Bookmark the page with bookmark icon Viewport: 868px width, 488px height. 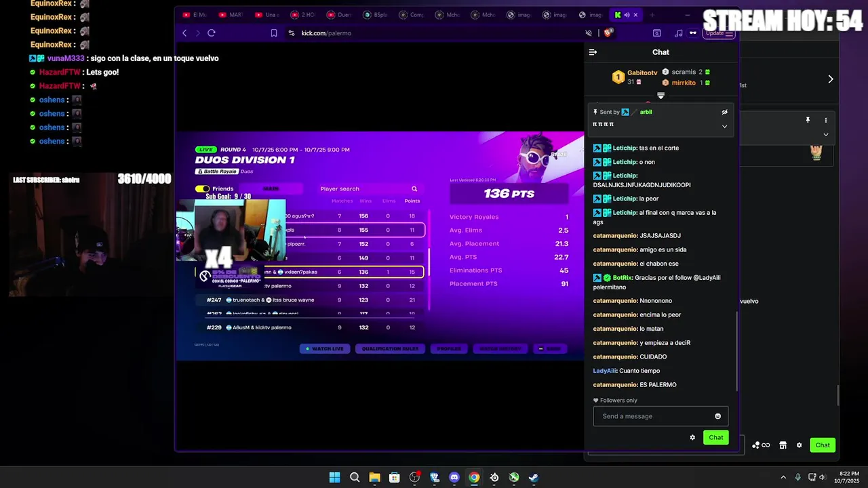point(274,33)
